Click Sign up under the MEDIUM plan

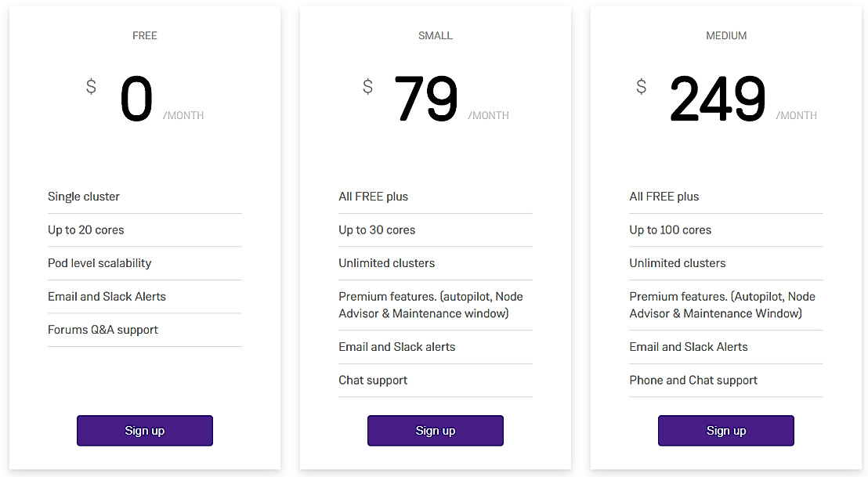click(x=726, y=431)
